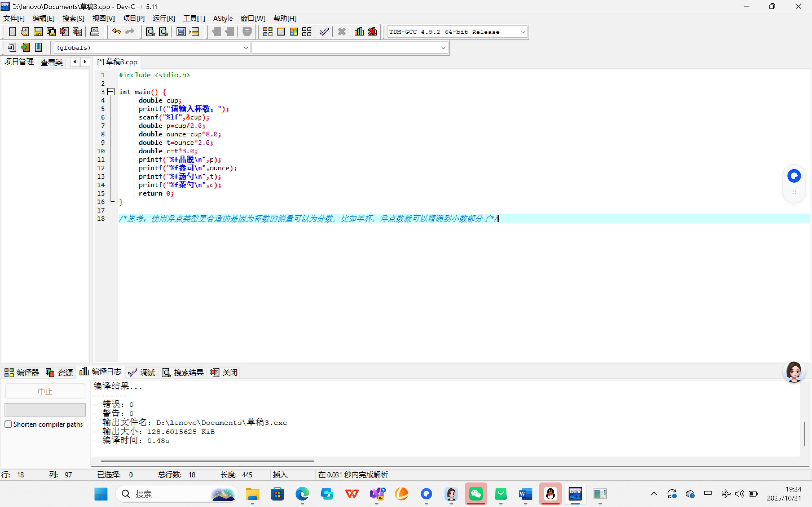The image size is (812, 507).
Task: Click the horizontal scrollbar in compile log
Action: tap(207, 461)
